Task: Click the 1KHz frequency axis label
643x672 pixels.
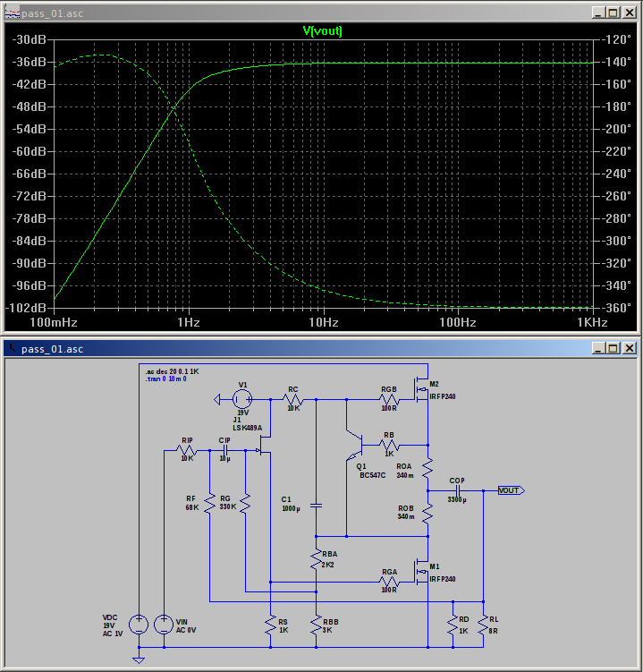Action: 592,323
